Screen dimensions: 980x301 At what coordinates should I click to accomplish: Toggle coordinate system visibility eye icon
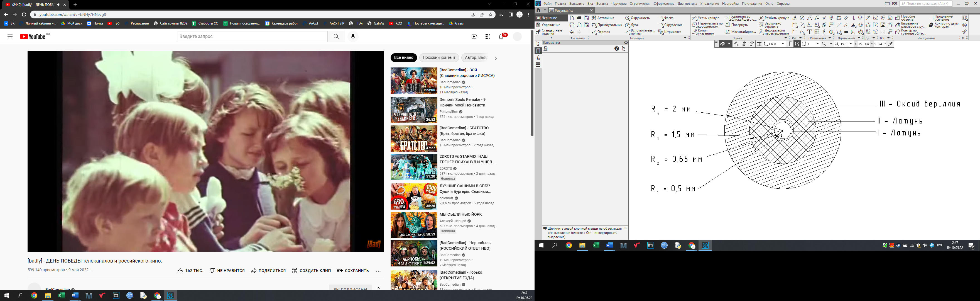[752, 44]
